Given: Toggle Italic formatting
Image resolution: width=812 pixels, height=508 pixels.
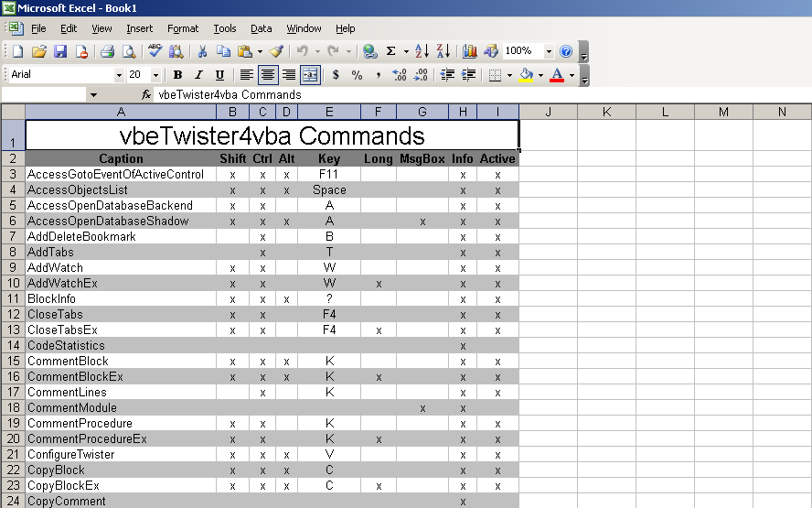Looking at the screenshot, I should [x=198, y=75].
